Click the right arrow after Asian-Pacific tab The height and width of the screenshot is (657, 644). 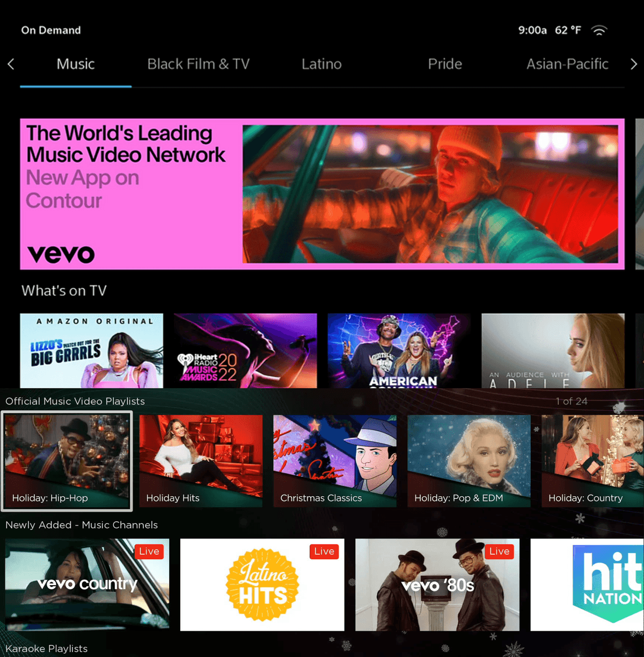pos(634,64)
